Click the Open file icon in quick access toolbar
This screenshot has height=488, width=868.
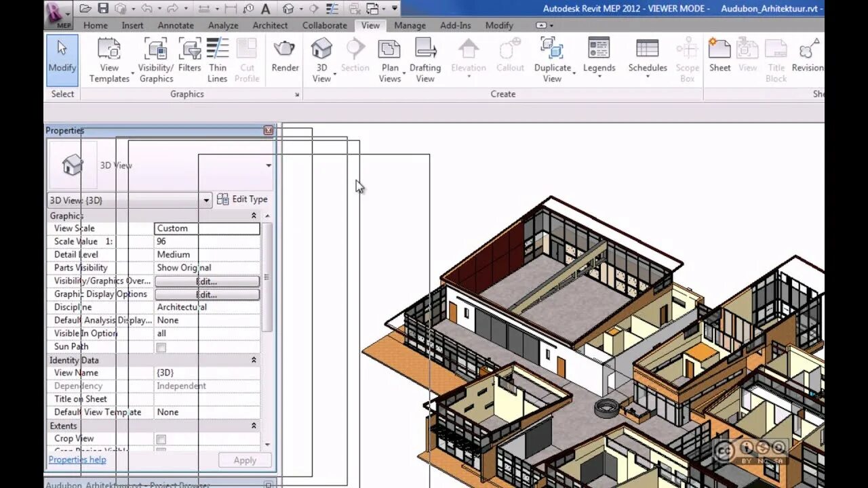pos(85,9)
